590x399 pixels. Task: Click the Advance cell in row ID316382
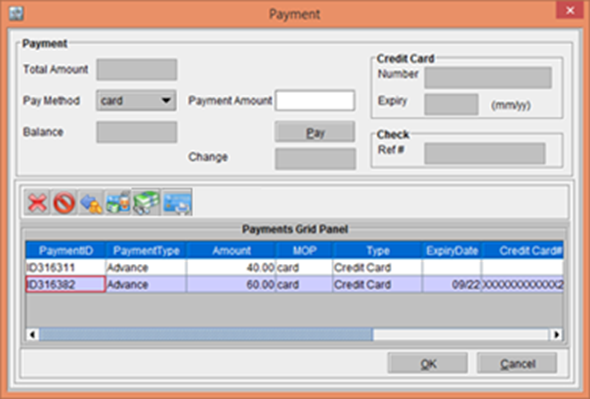[146, 284]
